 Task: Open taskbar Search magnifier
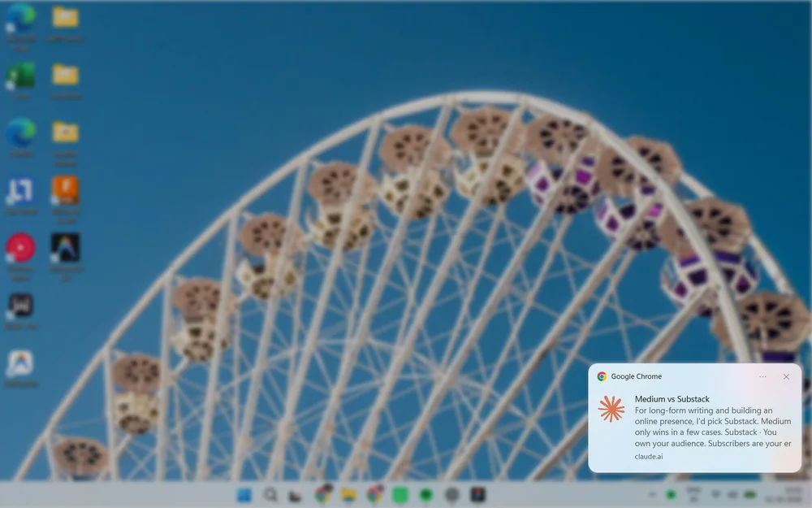270,495
